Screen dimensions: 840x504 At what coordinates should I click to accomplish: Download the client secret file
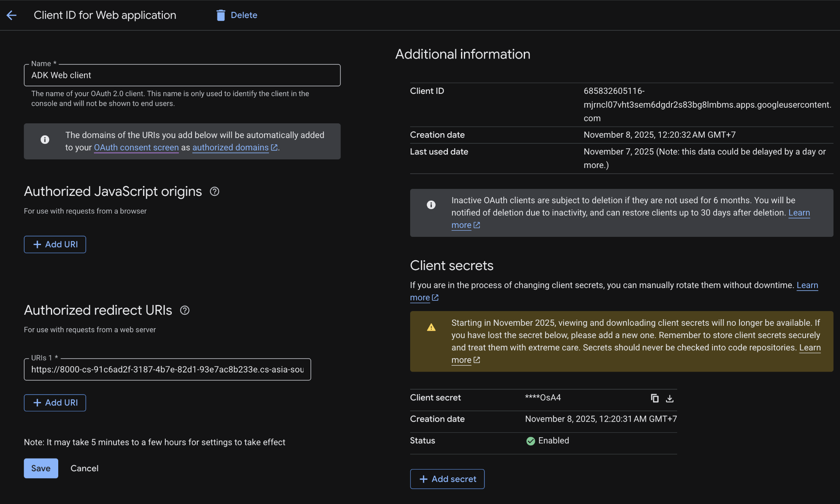pyautogui.click(x=669, y=398)
